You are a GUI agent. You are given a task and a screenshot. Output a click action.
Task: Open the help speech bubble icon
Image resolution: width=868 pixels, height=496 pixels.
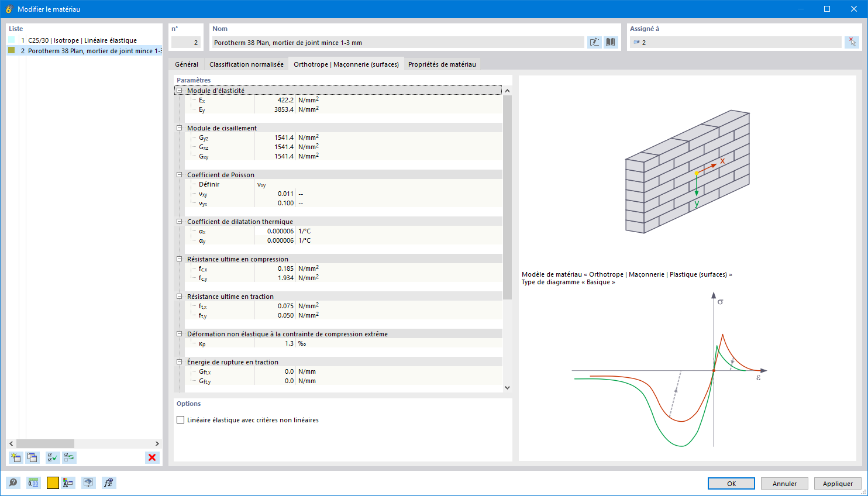(13, 483)
